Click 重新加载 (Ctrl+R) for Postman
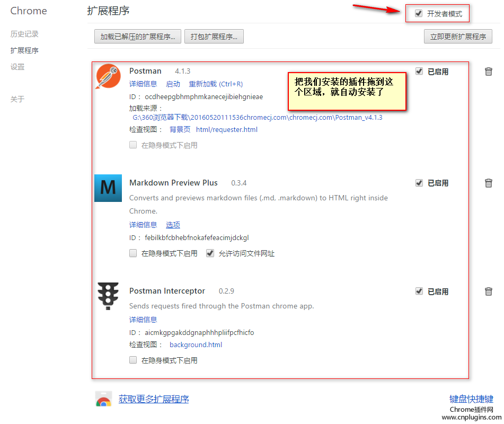This screenshot has height=424, width=504. click(216, 84)
